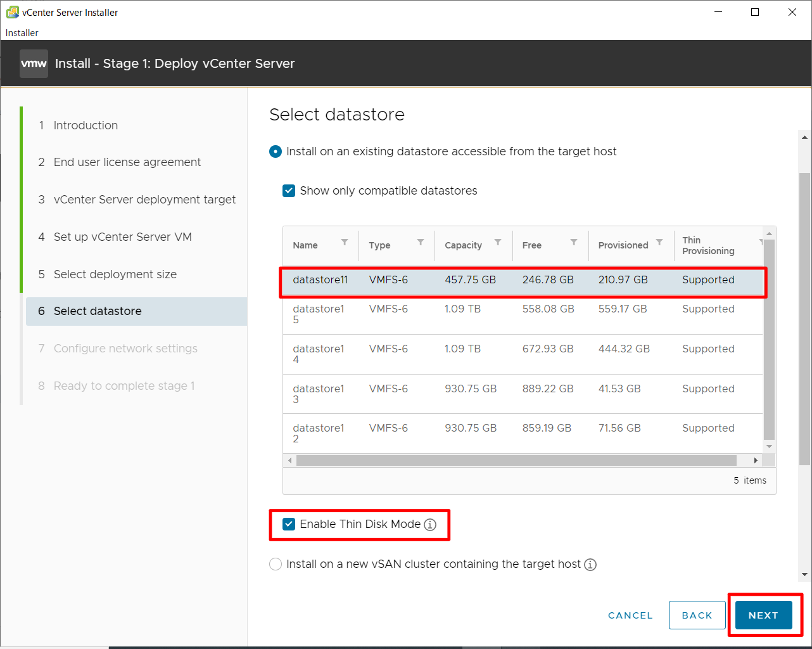Image resolution: width=812 pixels, height=649 pixels.
Task: Maximize the installer window
Action: 755,12
